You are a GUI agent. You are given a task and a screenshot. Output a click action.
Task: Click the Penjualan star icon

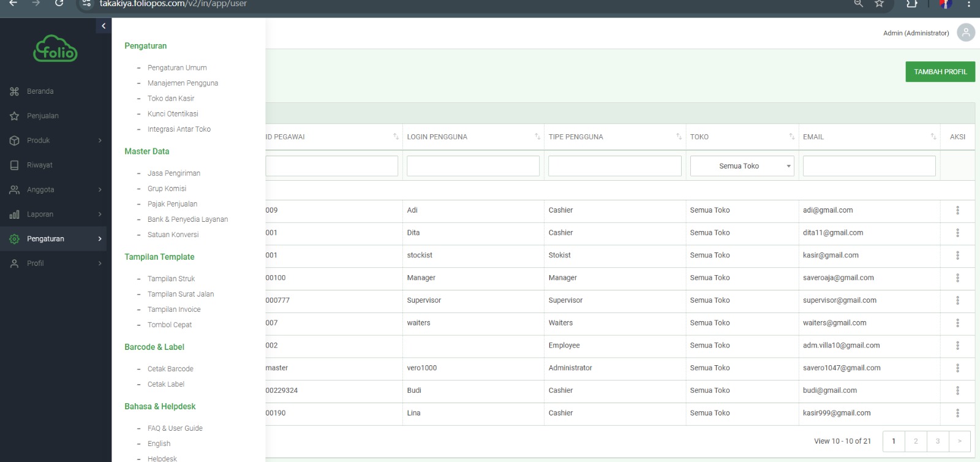pyautogui.click(x=14, y=116)
